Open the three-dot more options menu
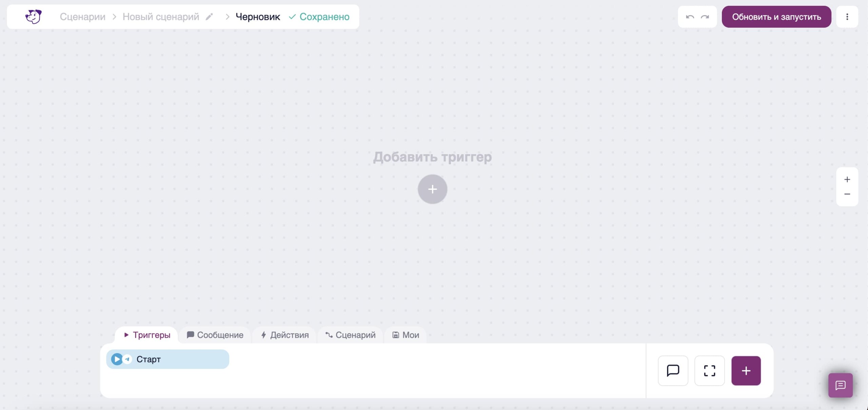 [847, 17]
